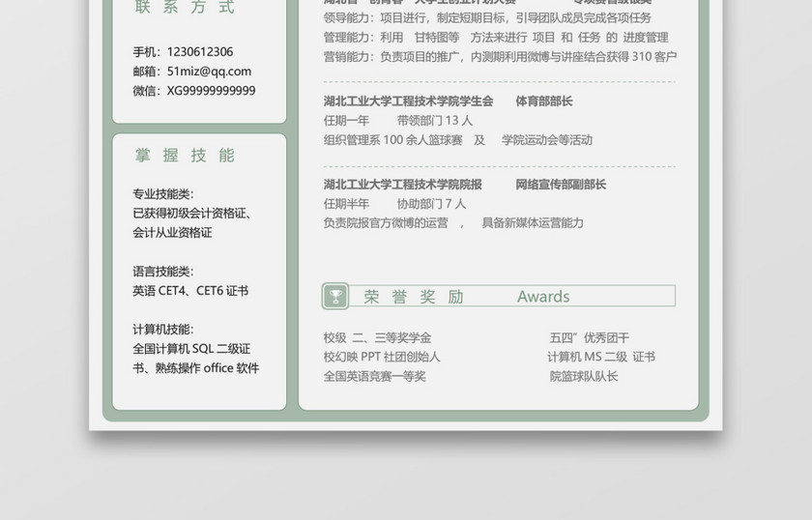Click the 荣誉奖励 heading text
Viewport: 812px width, 520px height.
pos(414,297)
